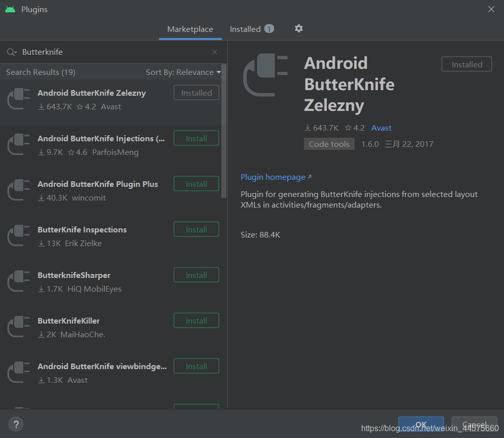Click the Avast vendor link
This screenshot has width=504, height=438.
[381, 128]
